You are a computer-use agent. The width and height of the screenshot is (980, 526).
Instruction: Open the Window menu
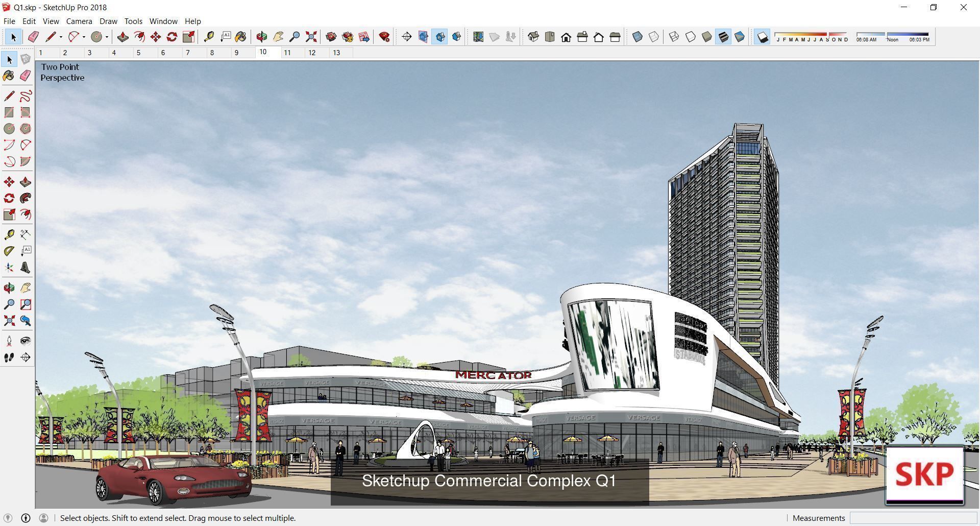(x=163, y=21)
